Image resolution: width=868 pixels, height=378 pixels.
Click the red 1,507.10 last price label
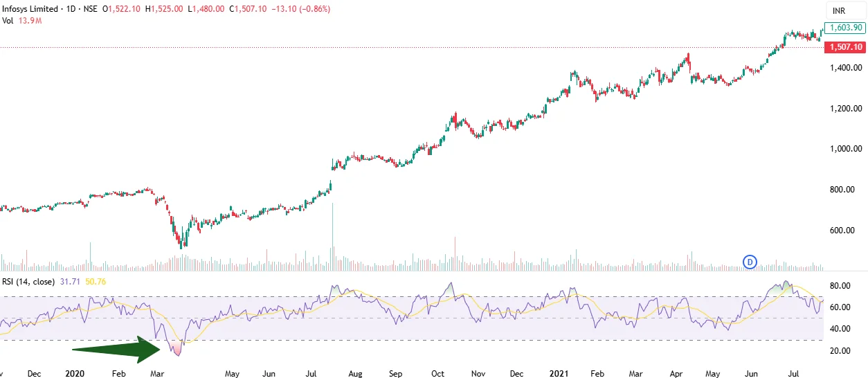[846, 47]
